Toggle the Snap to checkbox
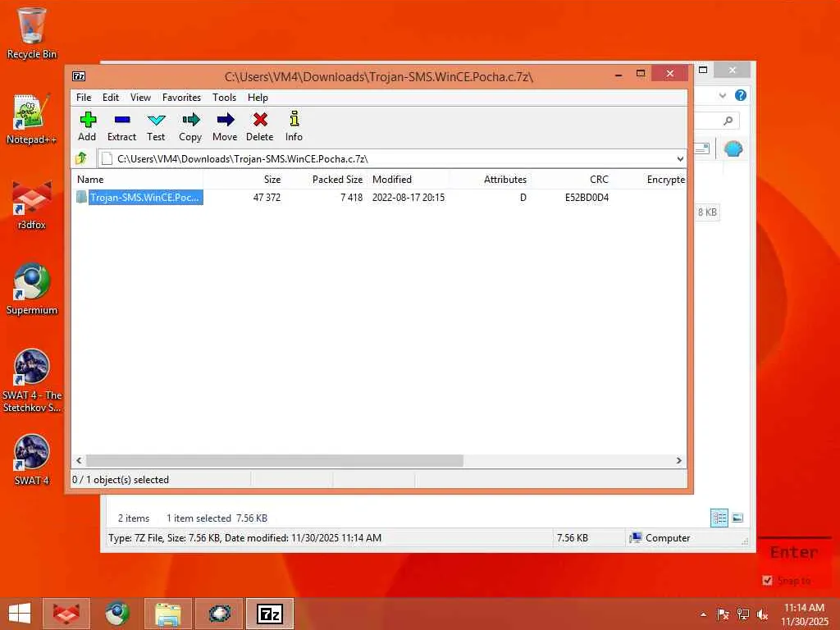 (x=767, y=580)
